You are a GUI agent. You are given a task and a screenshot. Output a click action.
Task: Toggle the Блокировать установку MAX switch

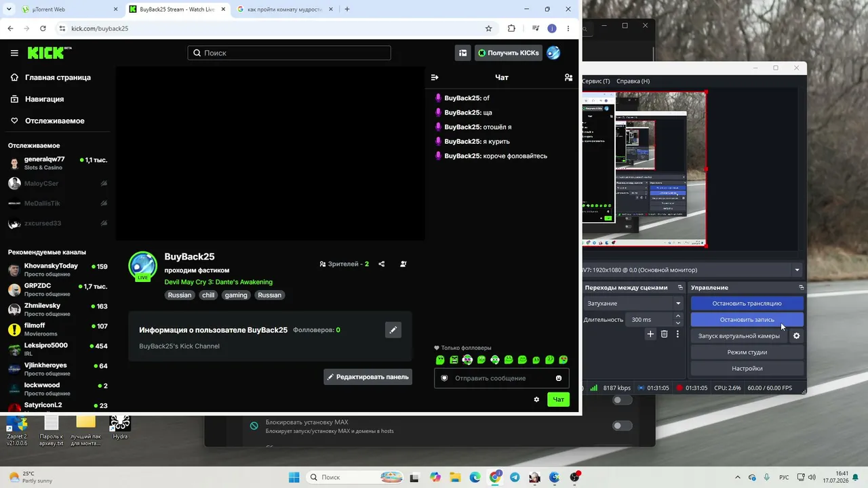[622, 426]
